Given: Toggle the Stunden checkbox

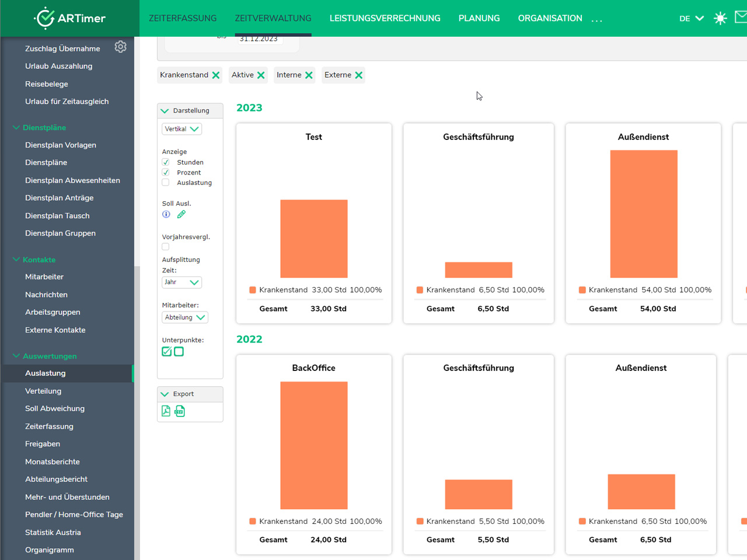Looking at the screenshot, I should 166,162.
